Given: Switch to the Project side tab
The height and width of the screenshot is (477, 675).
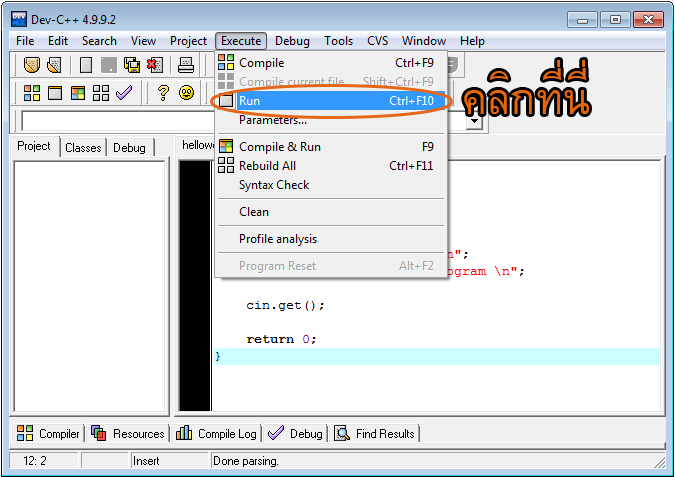Looking at the screenshot, I should [34, 146].
